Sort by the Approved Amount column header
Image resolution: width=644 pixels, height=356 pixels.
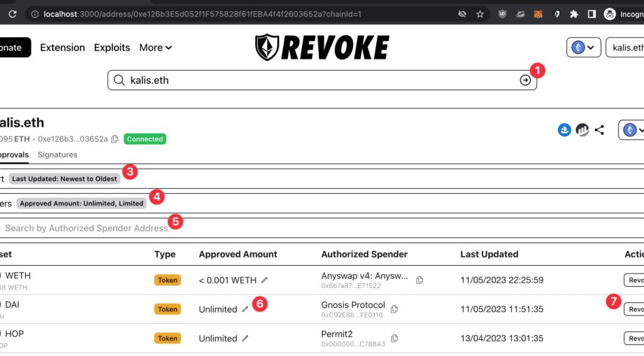(x=238, y=254)
